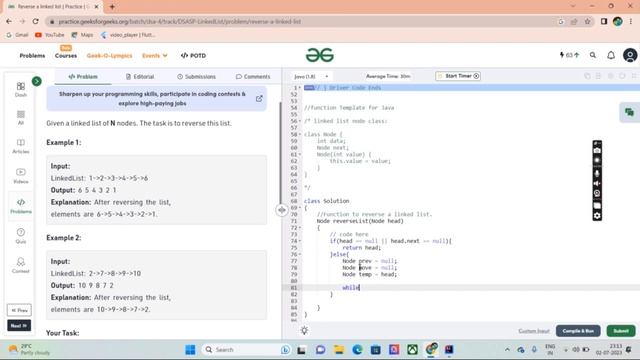The height and width of the screenshot is (360, 640).
Task: Submit the solution
Action: point(621,331)
